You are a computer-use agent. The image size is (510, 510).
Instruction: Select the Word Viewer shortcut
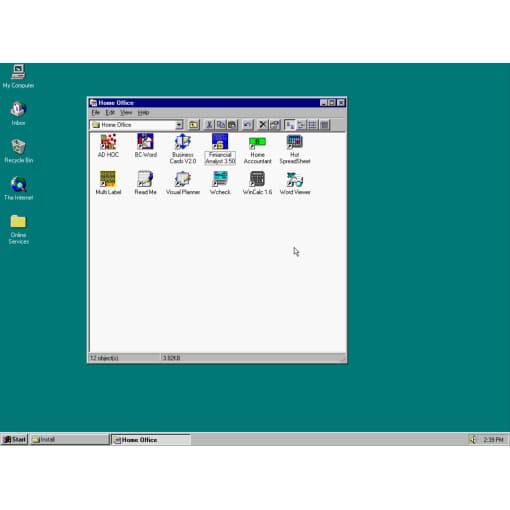click(x=295, y=183)
